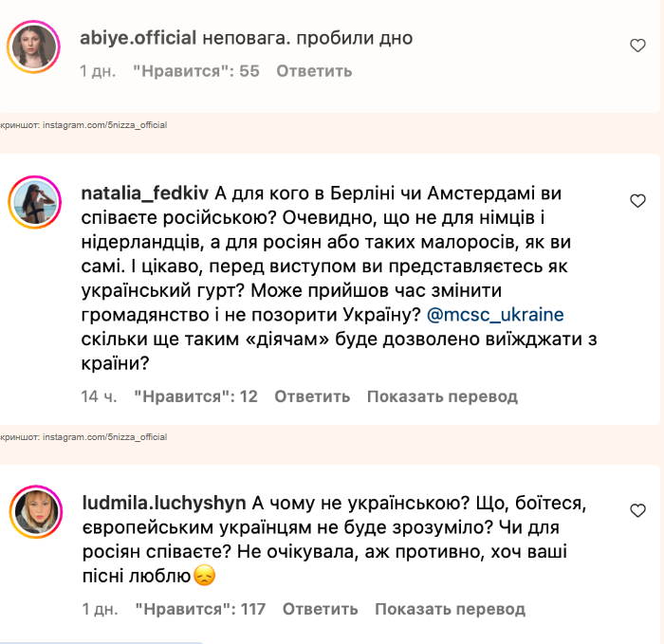The width and height of the screenshot is (664, 644).
Task: View the 12 likes on natalia_fedkiv's comment
Action: coord(195,396)
